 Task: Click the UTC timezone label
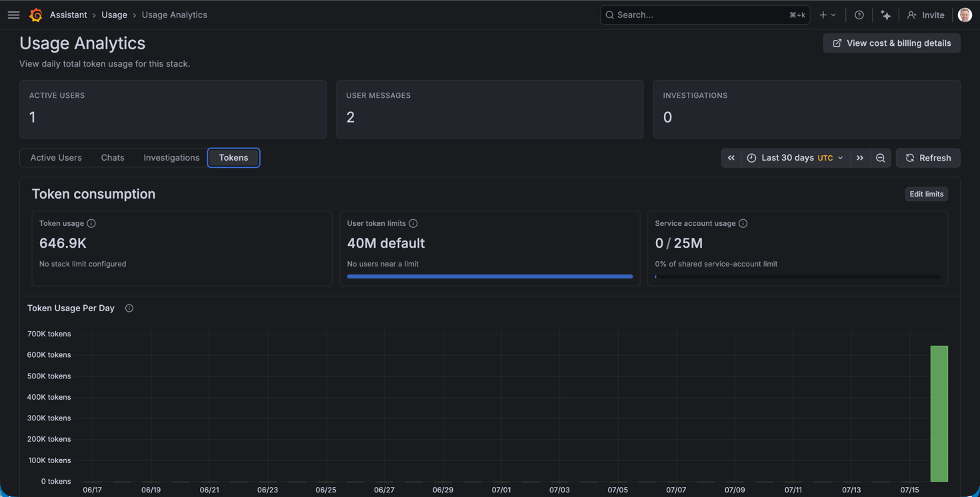[x=825, y=158]
